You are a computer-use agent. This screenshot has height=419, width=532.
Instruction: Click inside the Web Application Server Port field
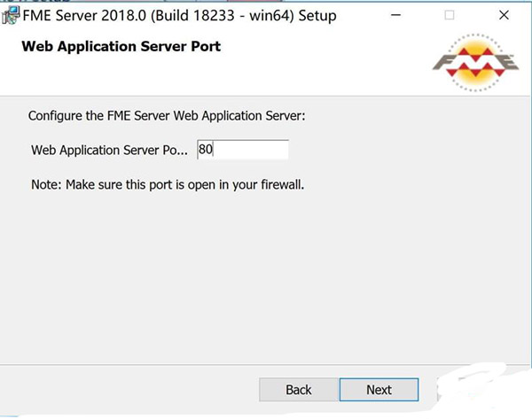(x=242, y=150)
